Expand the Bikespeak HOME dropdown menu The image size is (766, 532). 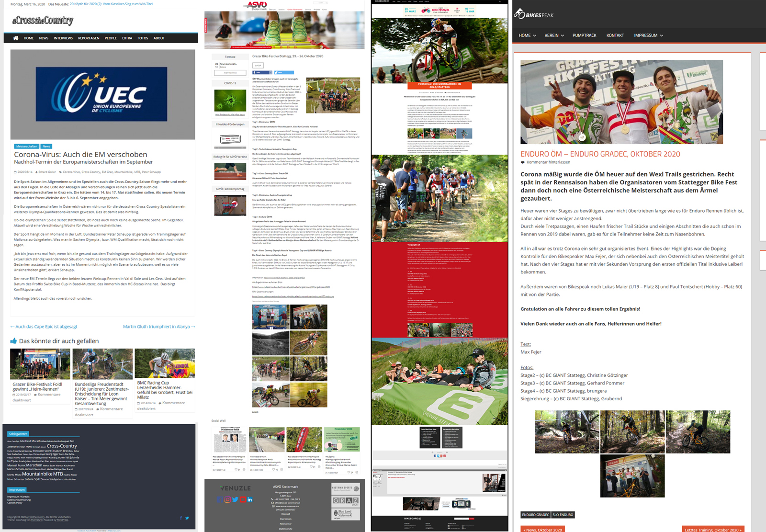click(527, 35)
